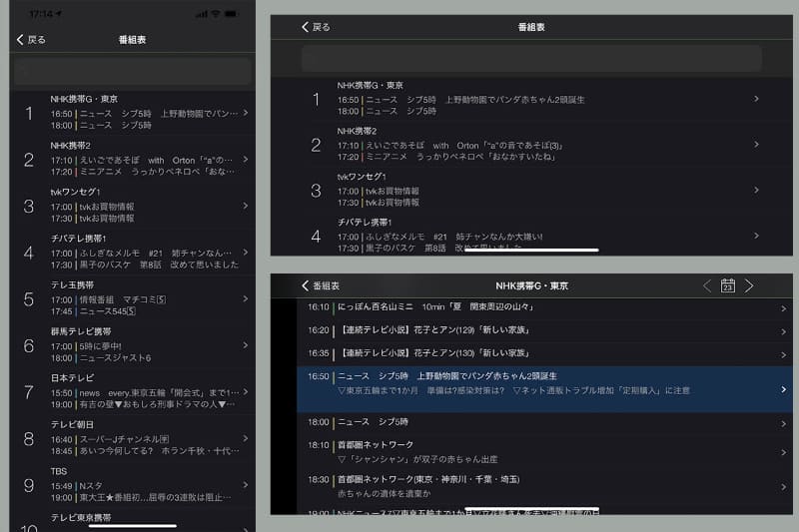Viewport: 799px width, 532px height.
Task: Tap search field in phone view
Action: (x=133, y=71)
